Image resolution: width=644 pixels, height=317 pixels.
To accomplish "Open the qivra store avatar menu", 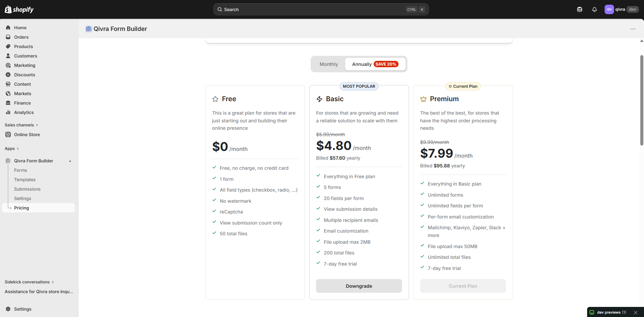I will click(x=609, y=9).
